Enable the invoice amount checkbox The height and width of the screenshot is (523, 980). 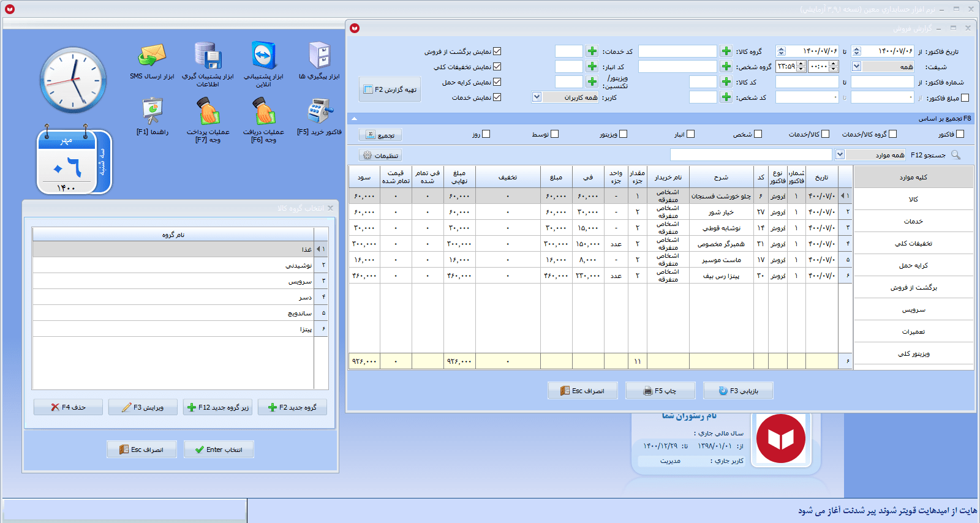(965, 97)
